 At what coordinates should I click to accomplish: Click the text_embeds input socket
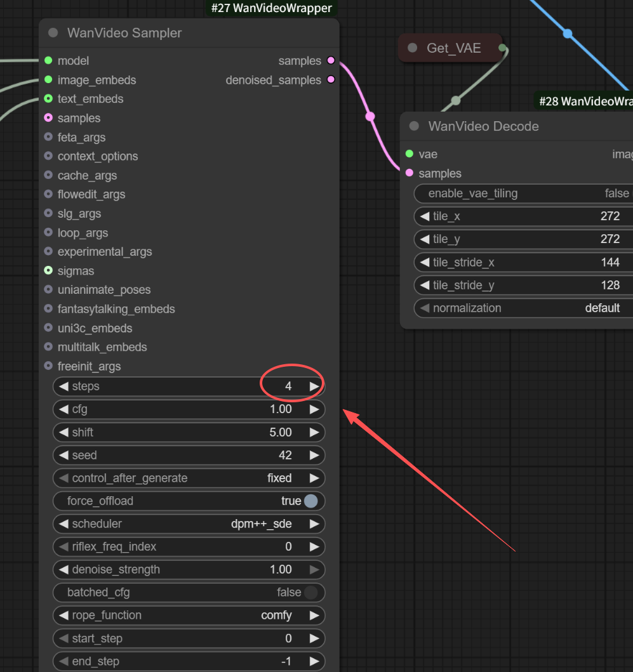tap(48, 98)
